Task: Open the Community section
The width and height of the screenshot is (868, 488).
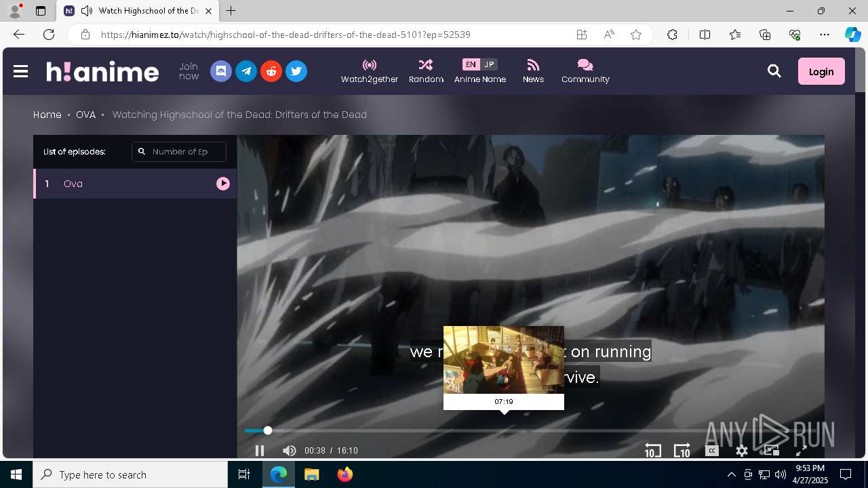Action: click(x=585, y=71)
